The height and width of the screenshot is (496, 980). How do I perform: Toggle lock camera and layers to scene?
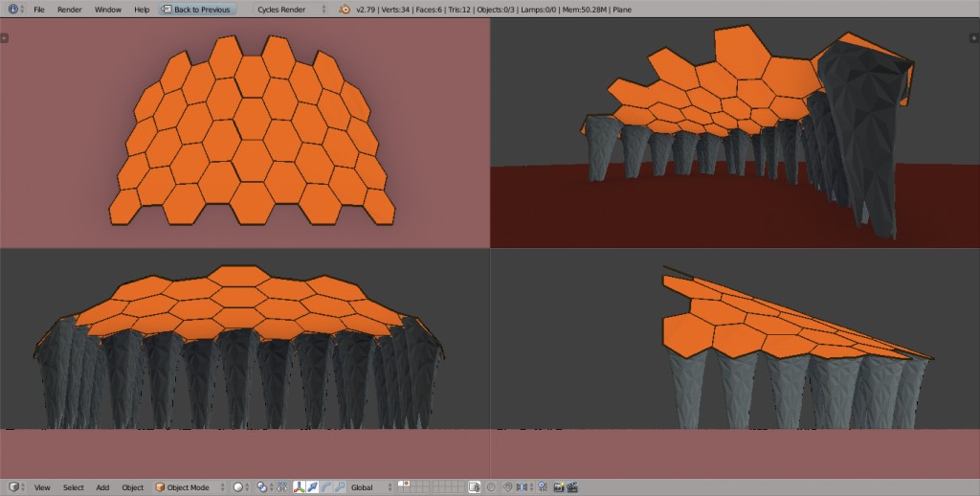click(x=475, y=487)
